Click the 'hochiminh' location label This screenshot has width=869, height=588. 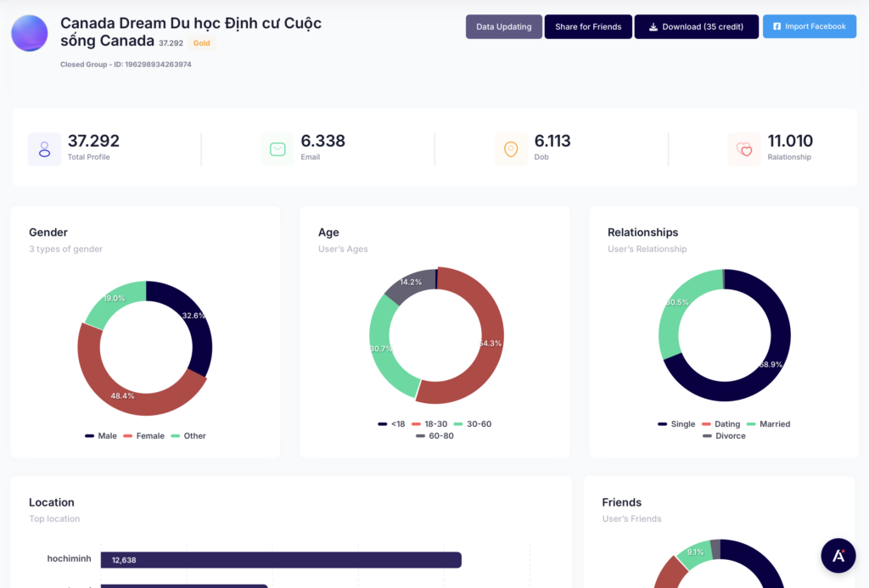tap(70, 558)
